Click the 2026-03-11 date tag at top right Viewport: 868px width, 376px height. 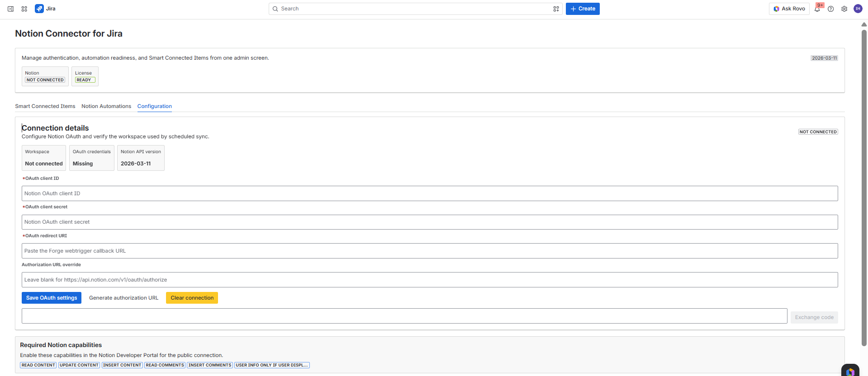[824, 58]
